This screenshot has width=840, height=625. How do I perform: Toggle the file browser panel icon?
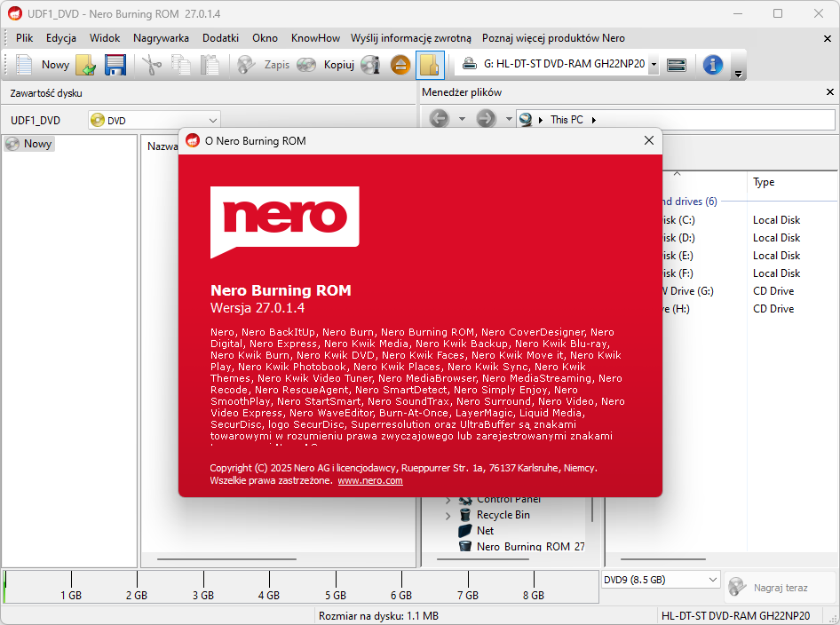click(x=430, y=65)
